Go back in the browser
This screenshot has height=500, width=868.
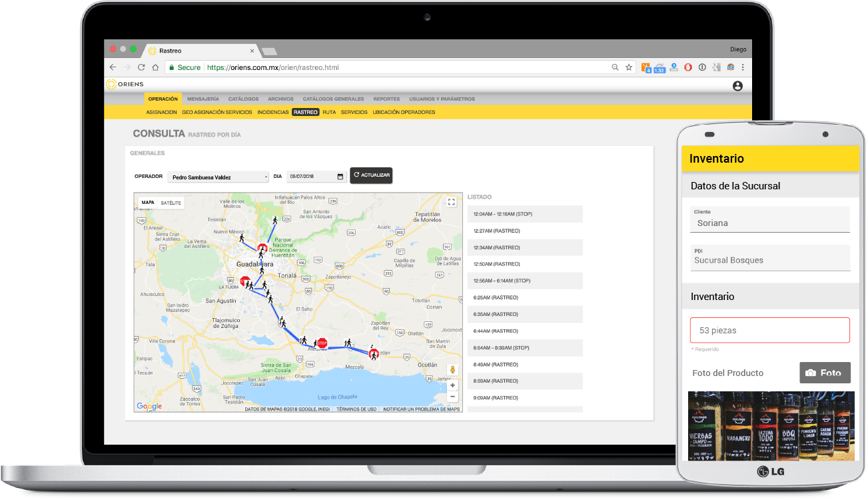pyautogui.click(x=113, y=67)
